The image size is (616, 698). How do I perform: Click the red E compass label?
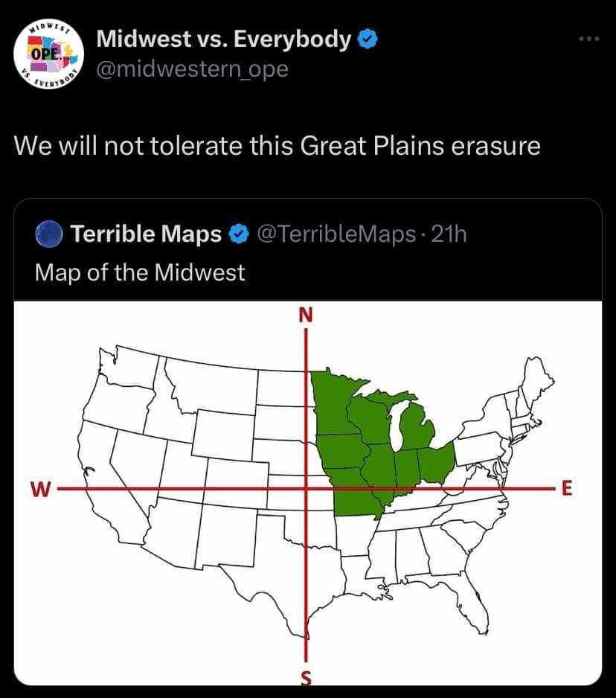coord(567,488)
